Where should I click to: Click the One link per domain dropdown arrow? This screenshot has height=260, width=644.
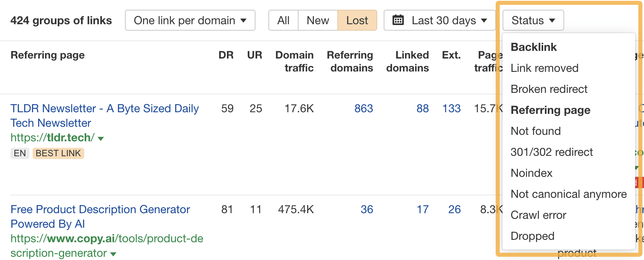pos(243,20)
